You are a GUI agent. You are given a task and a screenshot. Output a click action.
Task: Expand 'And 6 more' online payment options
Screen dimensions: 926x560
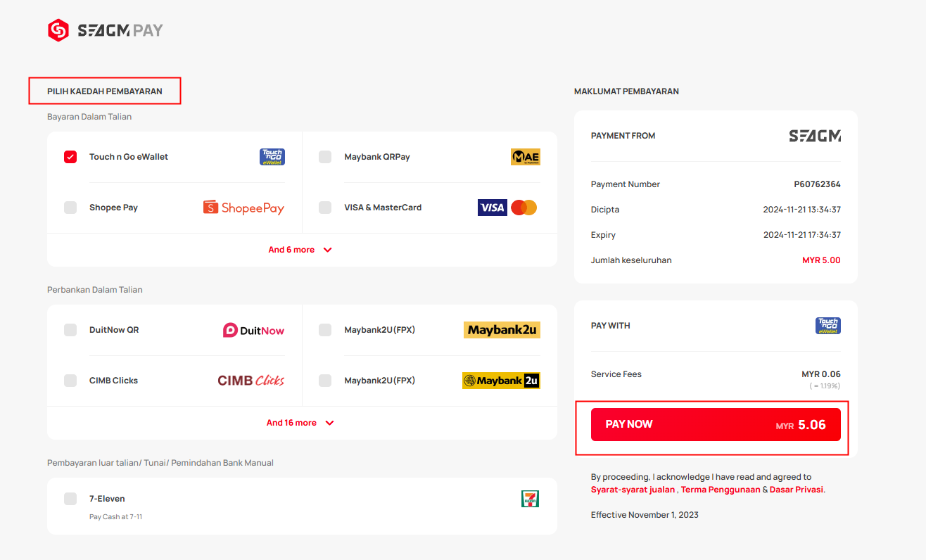tap(300, 250)
